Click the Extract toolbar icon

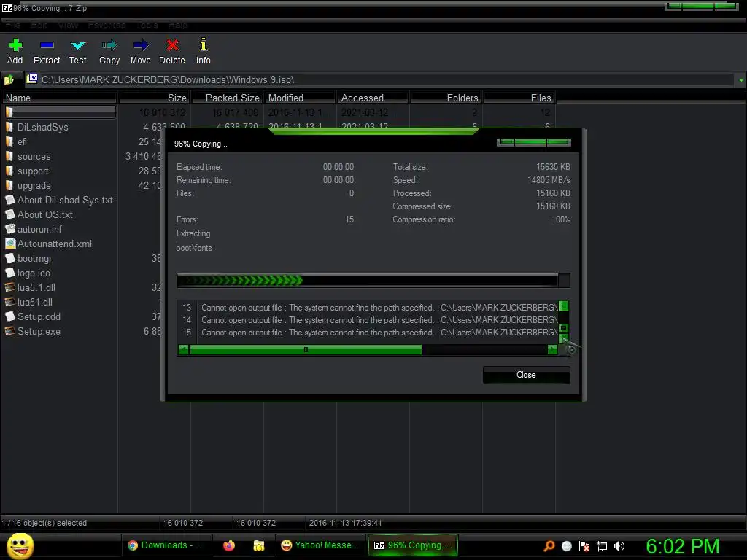[47, 45]
